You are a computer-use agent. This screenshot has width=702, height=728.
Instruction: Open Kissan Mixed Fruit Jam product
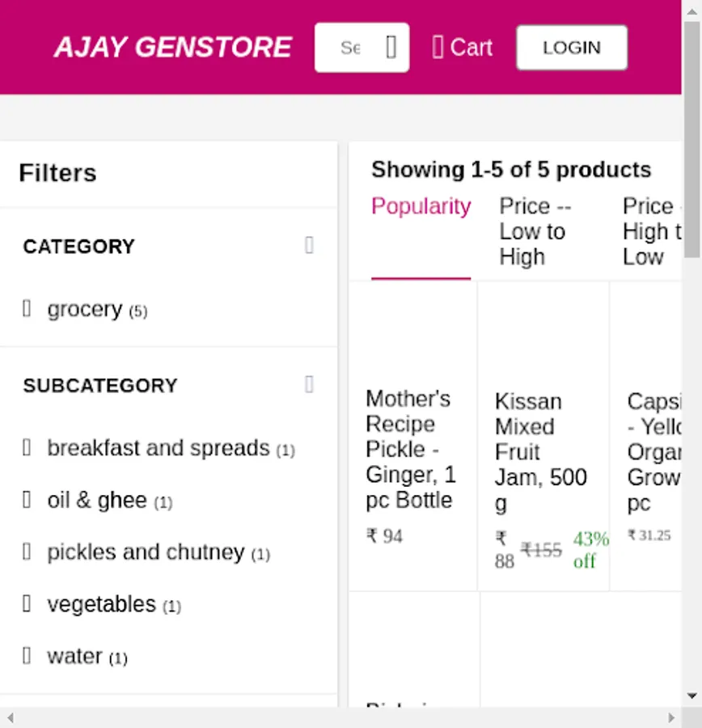[x=540, y=451]
